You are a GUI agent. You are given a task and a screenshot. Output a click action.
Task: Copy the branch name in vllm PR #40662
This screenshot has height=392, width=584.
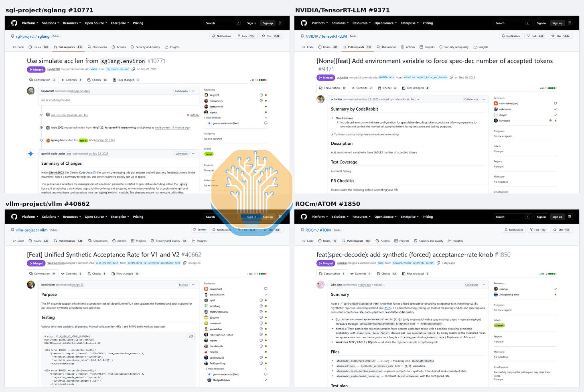pos(185,263)
